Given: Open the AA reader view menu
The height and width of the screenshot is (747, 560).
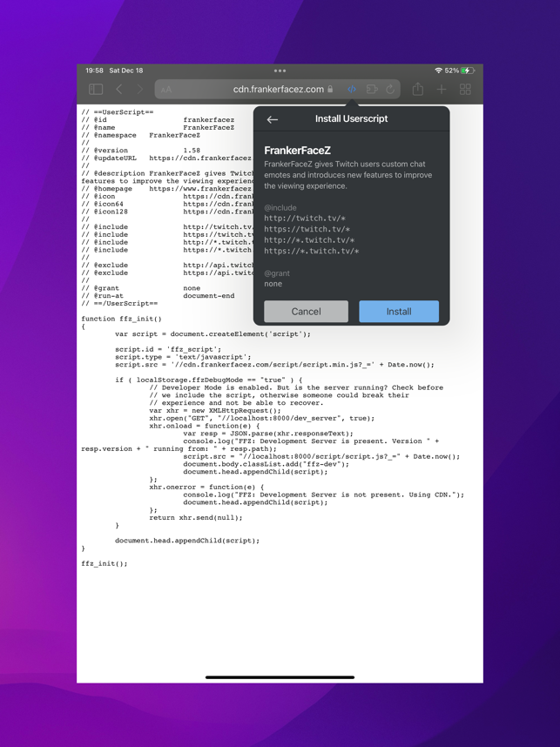Looking at the screenshot, I should click(x=165, y=90).
